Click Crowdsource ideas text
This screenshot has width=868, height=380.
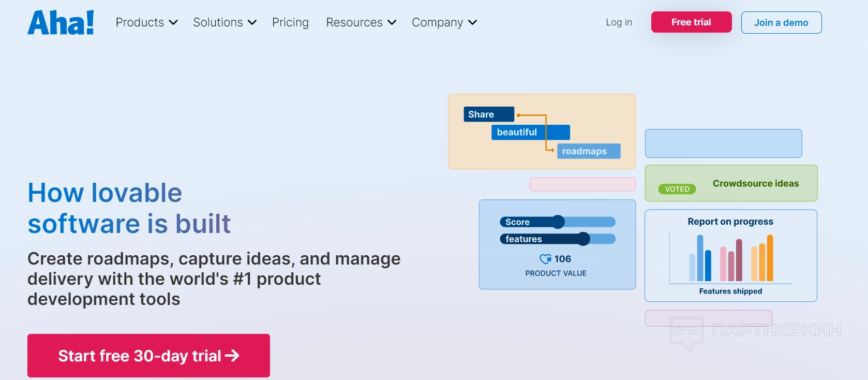756,183
